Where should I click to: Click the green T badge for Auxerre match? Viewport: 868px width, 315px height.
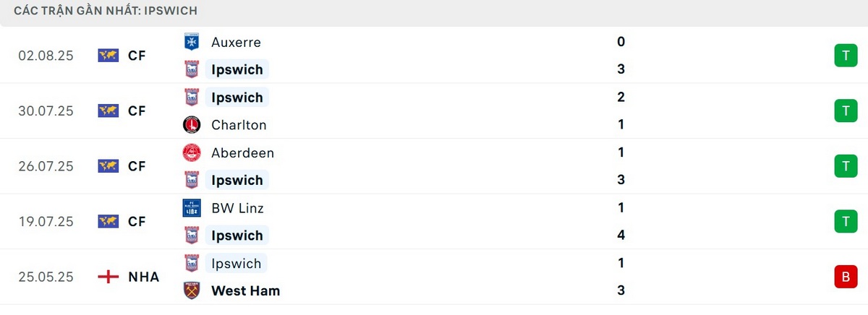[844, 55]
